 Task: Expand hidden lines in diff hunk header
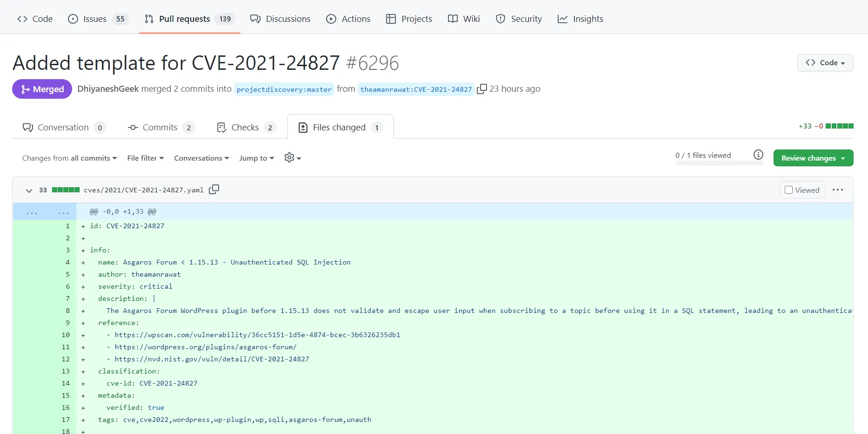(x=45, y=212)
